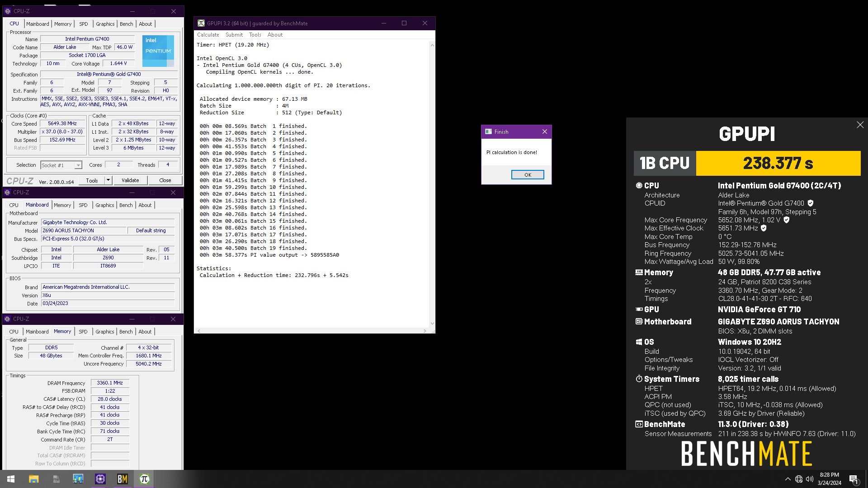Screen dimensions: 868x488
Task: Click the Validate button in CPU-Z
Action: click(x=130, y=180)
